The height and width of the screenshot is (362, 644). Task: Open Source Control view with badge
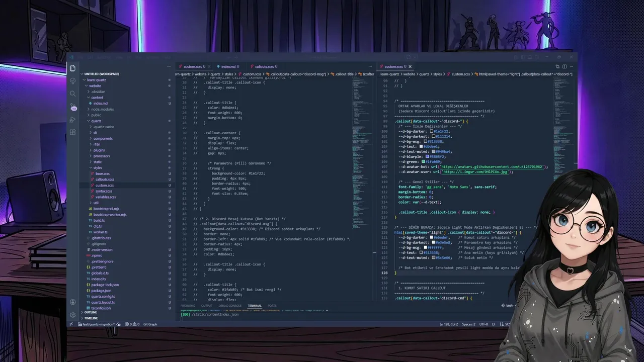(x=73, y=107)
